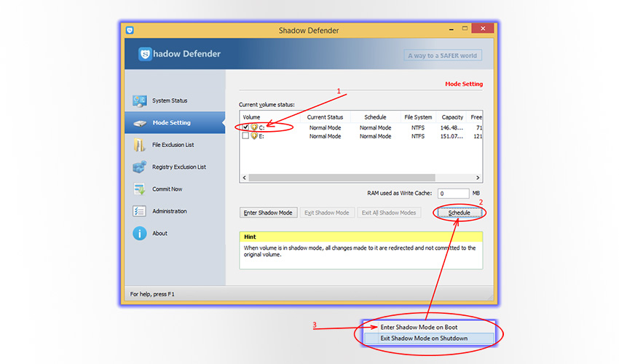
Task: Show the About page
Action: [x=175, y=233]
